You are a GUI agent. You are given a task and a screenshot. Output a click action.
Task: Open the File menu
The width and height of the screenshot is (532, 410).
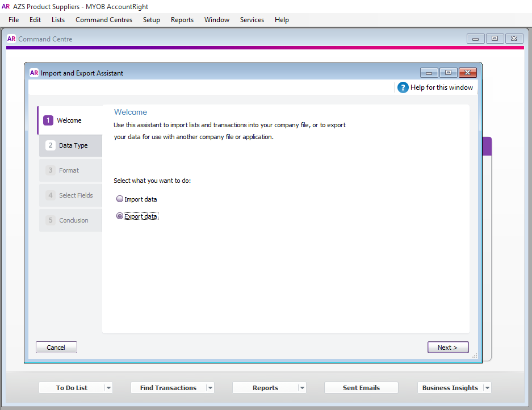[14, 20]
